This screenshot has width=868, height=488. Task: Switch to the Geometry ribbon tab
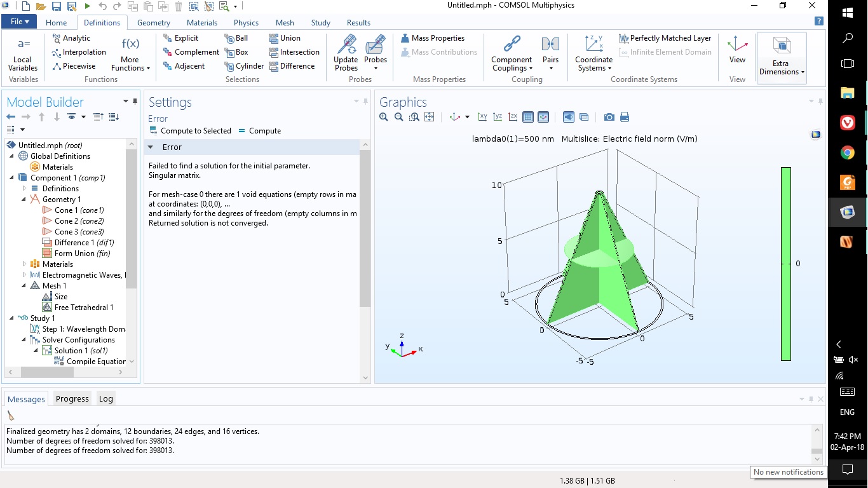[x=153, y=23]
